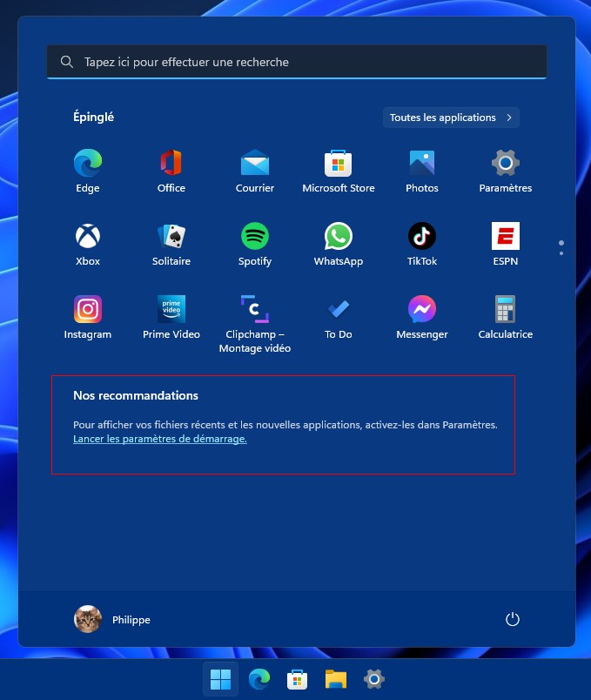Screen dimensions: 591x700
Task: Click the search field Tapez ici
Action: click(296, 62)
